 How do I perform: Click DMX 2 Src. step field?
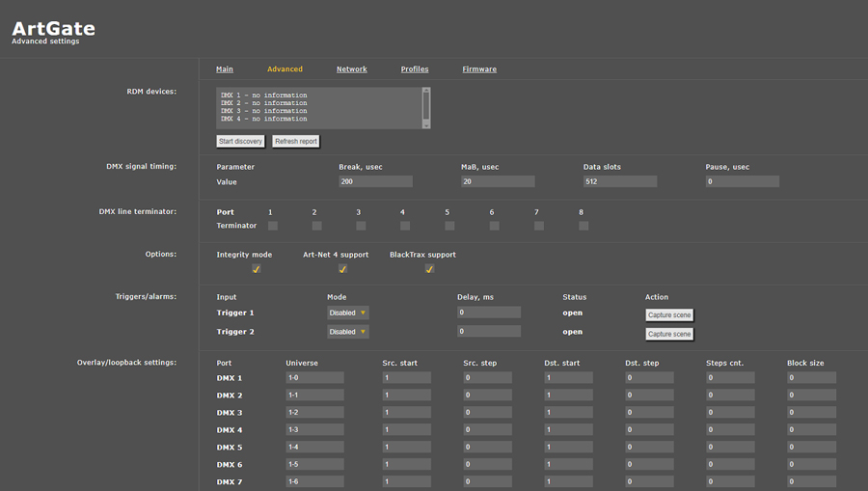click(x=488, y=395)
